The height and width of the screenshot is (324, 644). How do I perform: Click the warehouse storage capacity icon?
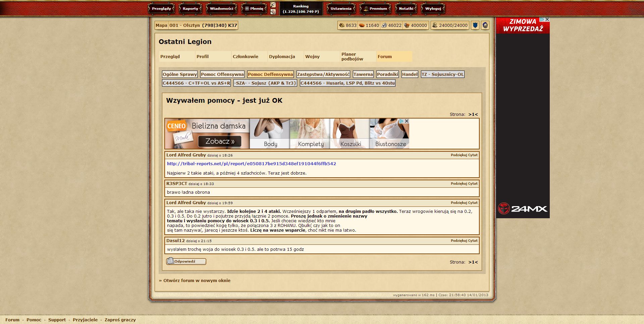[407, 25]
